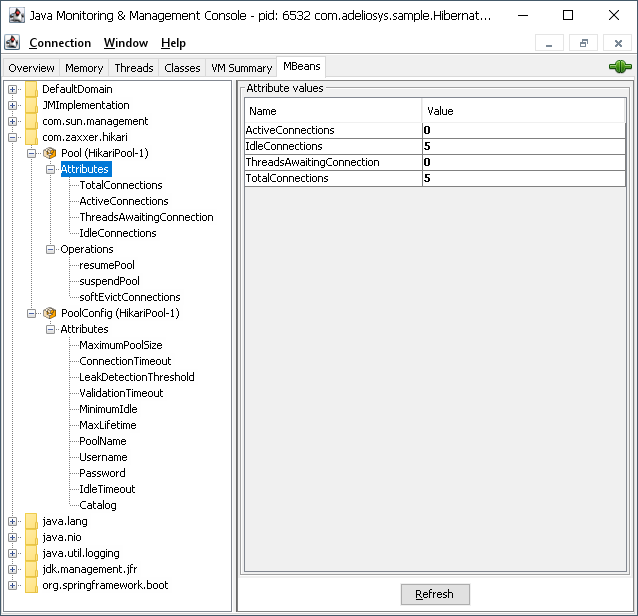This screenshot has height=616, width=638.
Task: Open the Help menu
Action: pos(173,43)
